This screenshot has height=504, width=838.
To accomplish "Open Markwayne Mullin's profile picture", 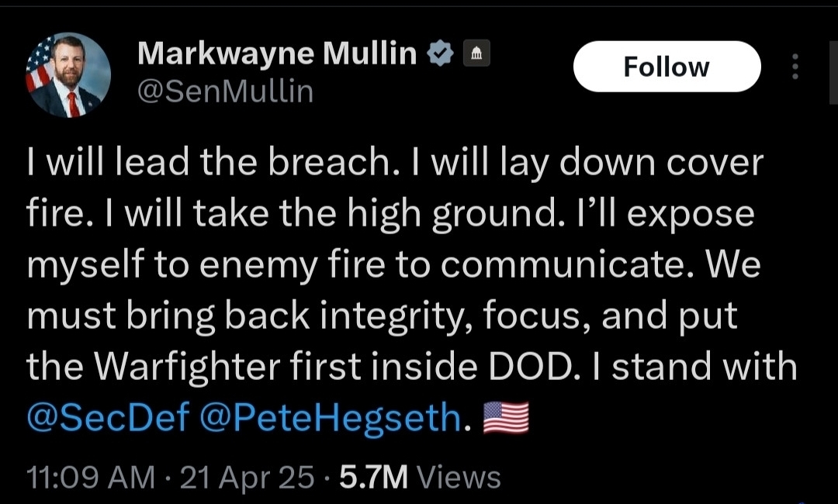I will tap(68, 75).
